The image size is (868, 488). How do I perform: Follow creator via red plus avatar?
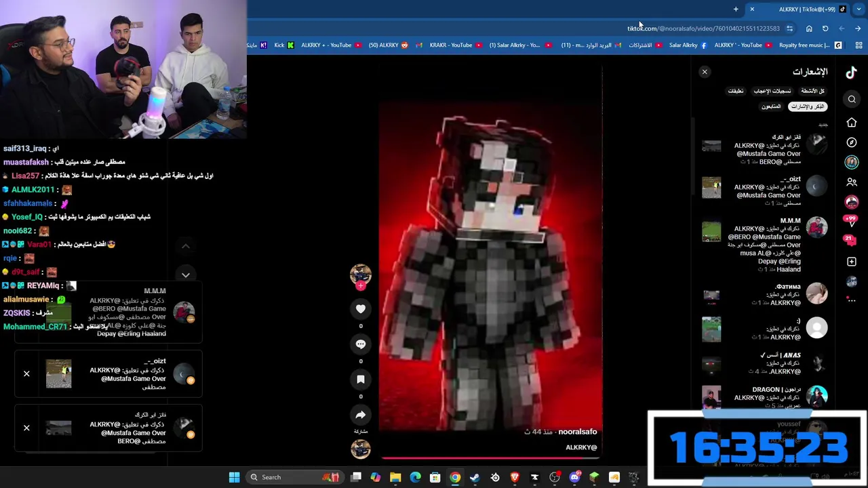click(x=361, y=286)
